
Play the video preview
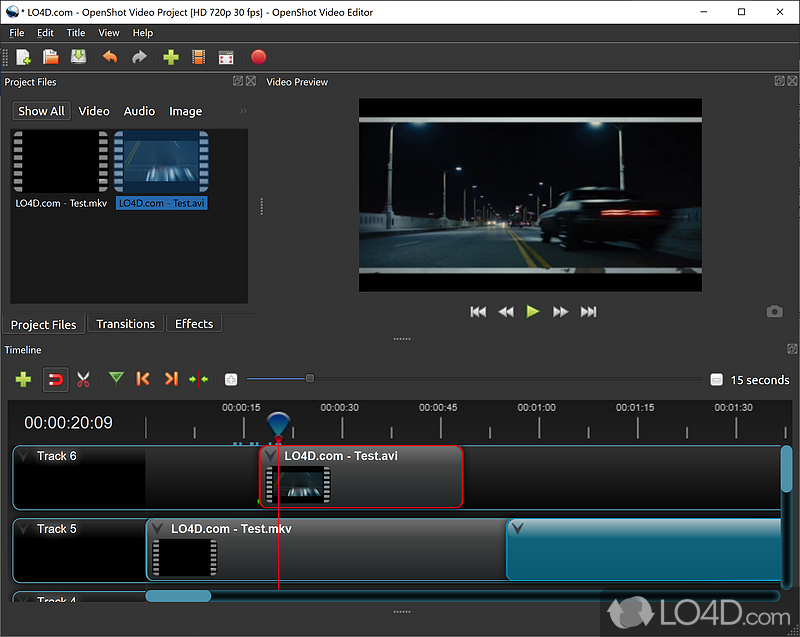click(532, 311)
